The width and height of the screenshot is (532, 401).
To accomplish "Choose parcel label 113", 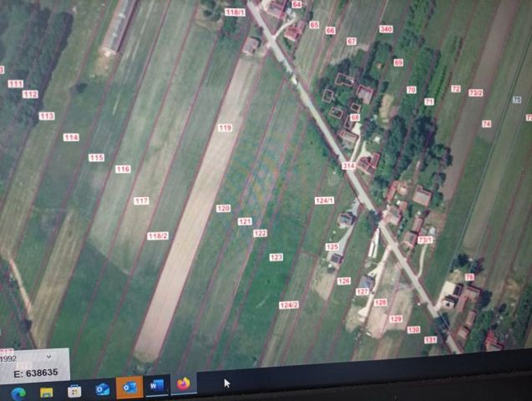I will (47, 116).
